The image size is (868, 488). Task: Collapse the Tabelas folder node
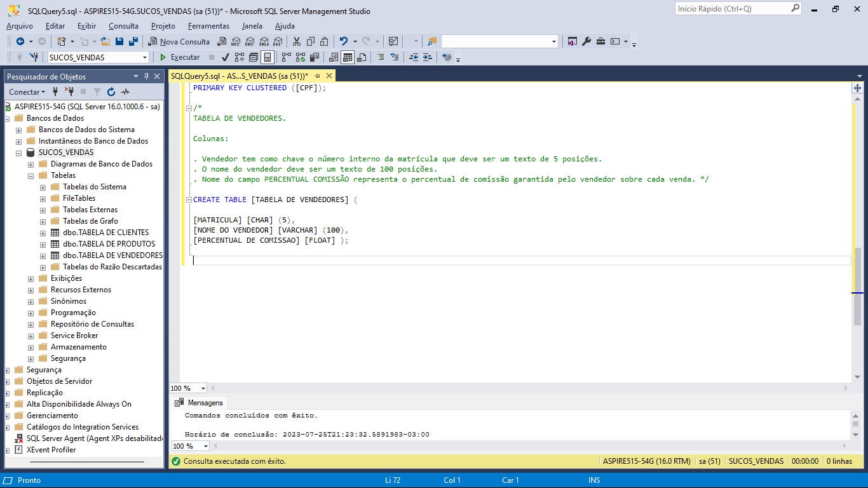point(31,175)
